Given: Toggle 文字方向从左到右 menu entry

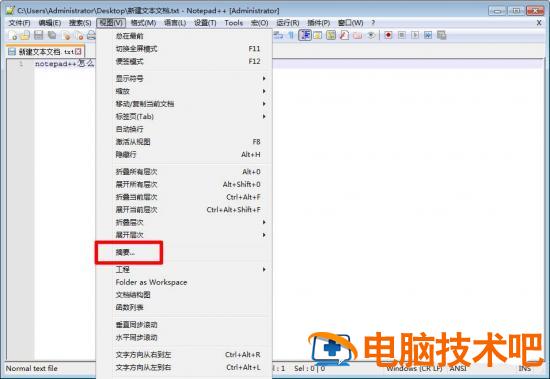Looking at the screenshot, I should point(185,367).
